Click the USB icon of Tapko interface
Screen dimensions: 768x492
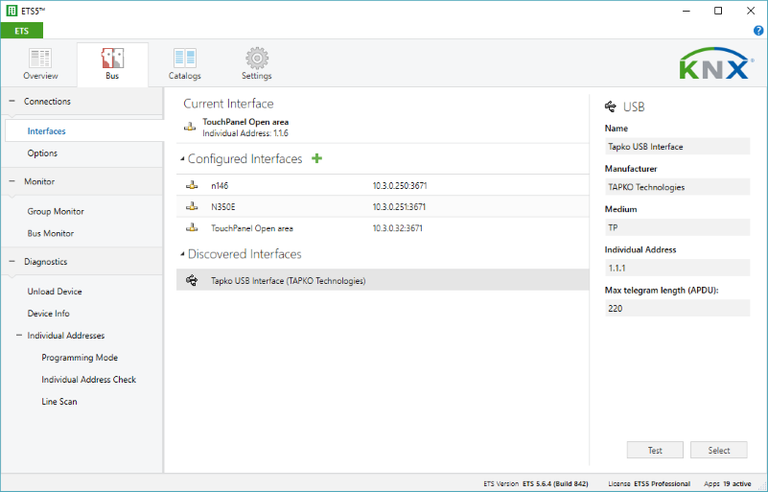point(192,280)
